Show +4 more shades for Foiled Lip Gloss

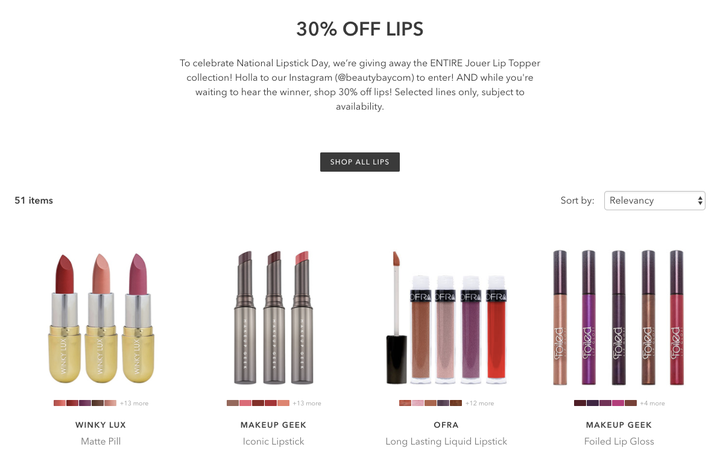click(652, 403)
